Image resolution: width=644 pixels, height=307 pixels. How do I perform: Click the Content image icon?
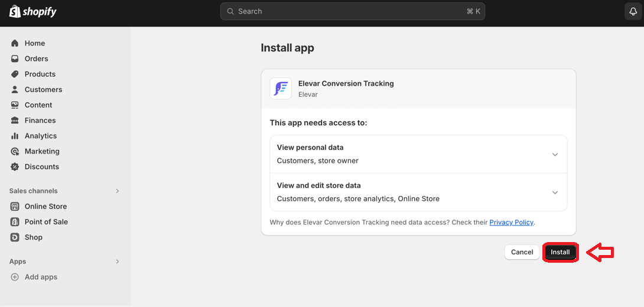click(x=15, y=105)
